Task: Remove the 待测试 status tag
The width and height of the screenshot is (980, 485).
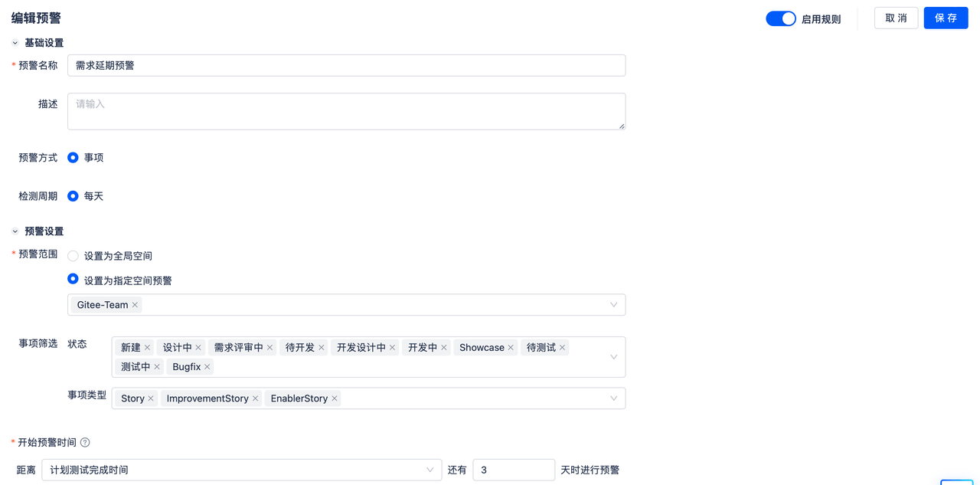Action: (563, 348)
